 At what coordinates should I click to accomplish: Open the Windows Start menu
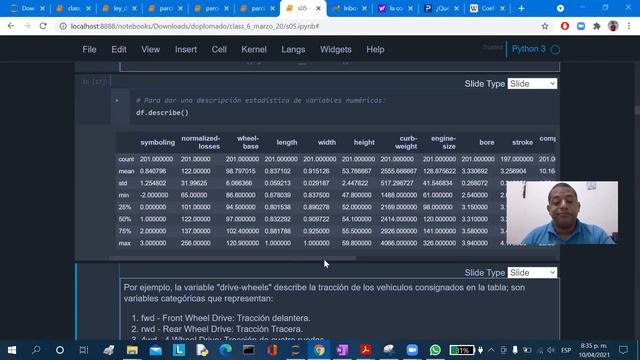coord(12,350)
